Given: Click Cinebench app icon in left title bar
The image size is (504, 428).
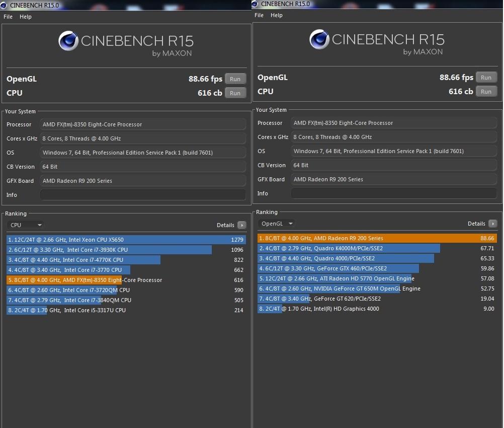Looking at the screenshot, I should 4,5.
